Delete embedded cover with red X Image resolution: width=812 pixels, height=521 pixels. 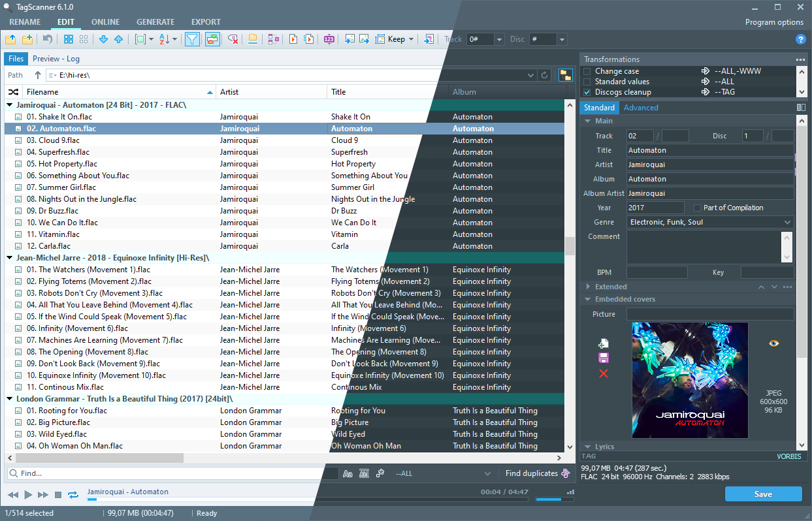(x=603, y=373)
